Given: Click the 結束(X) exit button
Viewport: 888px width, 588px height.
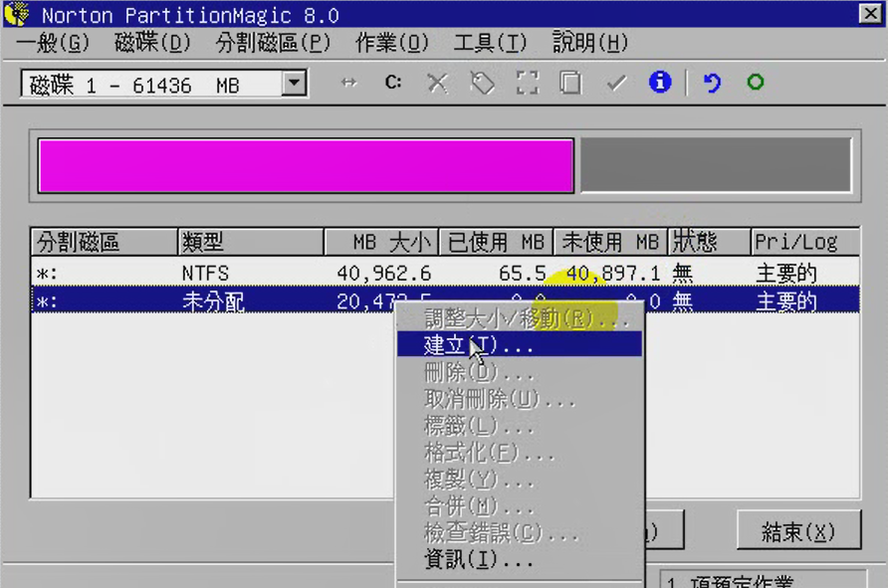Looking at the screenshot, I should [798, 530].
